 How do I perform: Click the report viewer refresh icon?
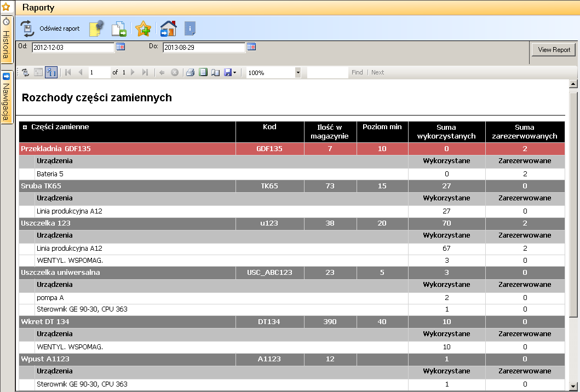click(x=25, y=72)
